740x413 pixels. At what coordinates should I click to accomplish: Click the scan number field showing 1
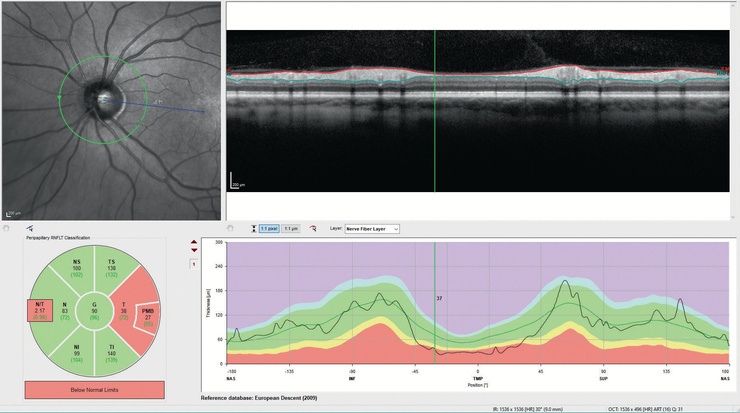[193, 264]
